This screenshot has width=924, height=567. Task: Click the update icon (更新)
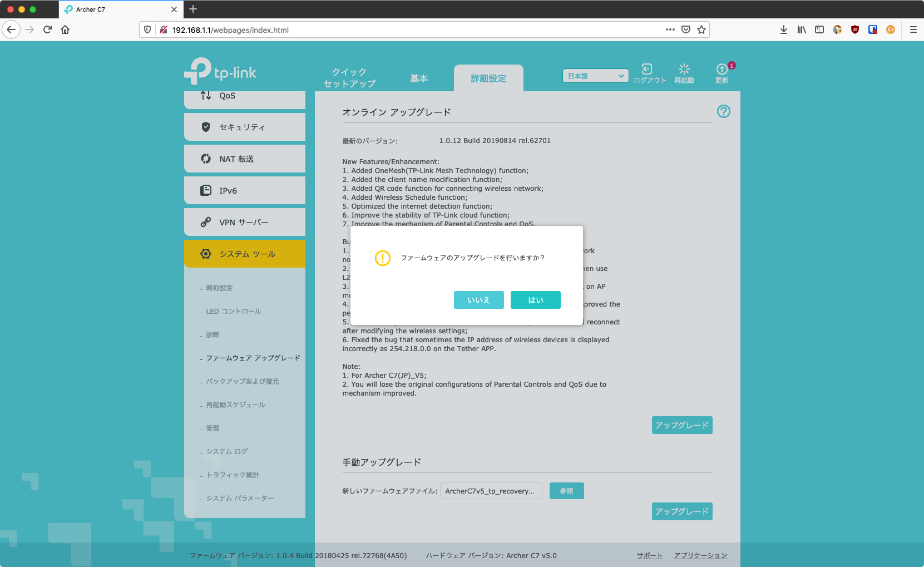[722, 69]
